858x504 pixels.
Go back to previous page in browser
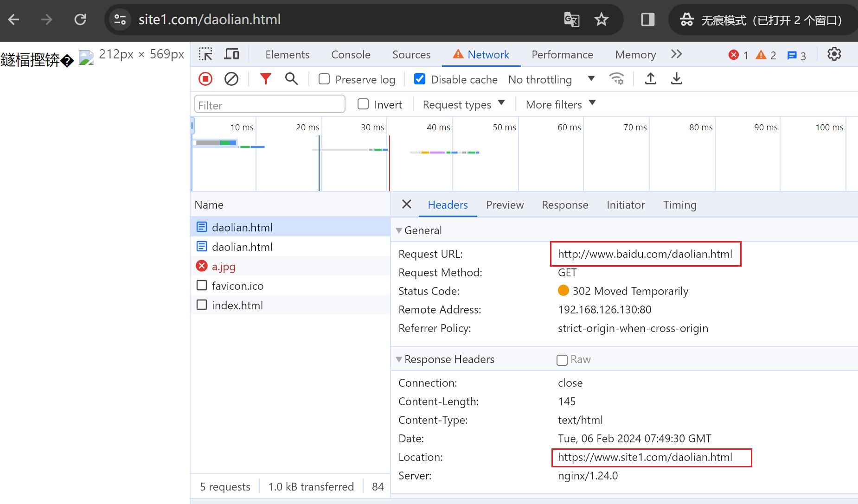pos(14,19)
